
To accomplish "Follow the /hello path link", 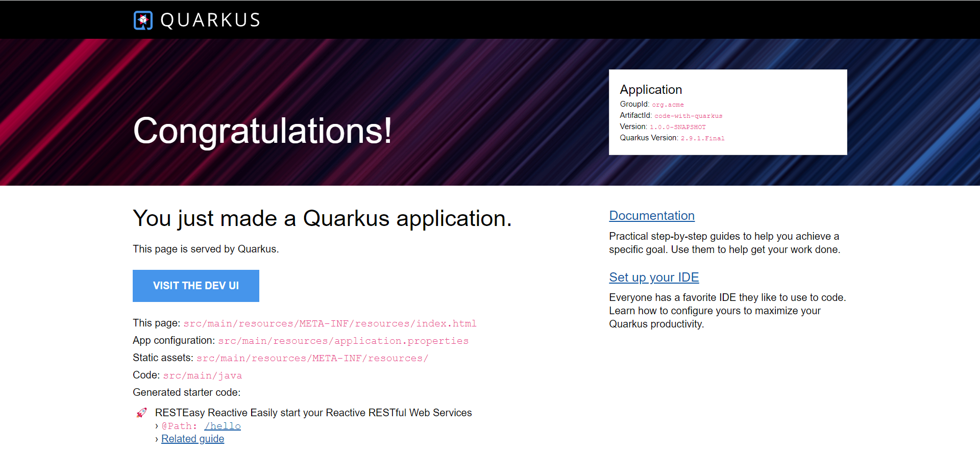I will (x=223, y=426).
